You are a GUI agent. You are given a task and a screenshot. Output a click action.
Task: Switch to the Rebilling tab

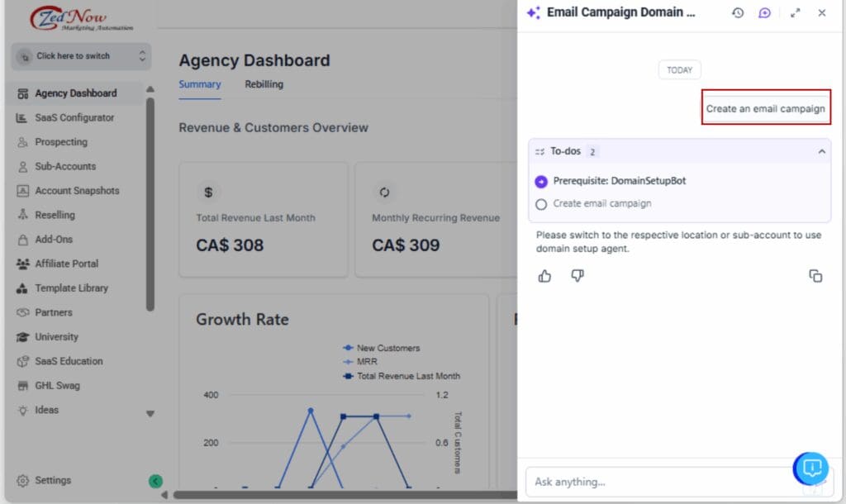click(x=264, y=84)
